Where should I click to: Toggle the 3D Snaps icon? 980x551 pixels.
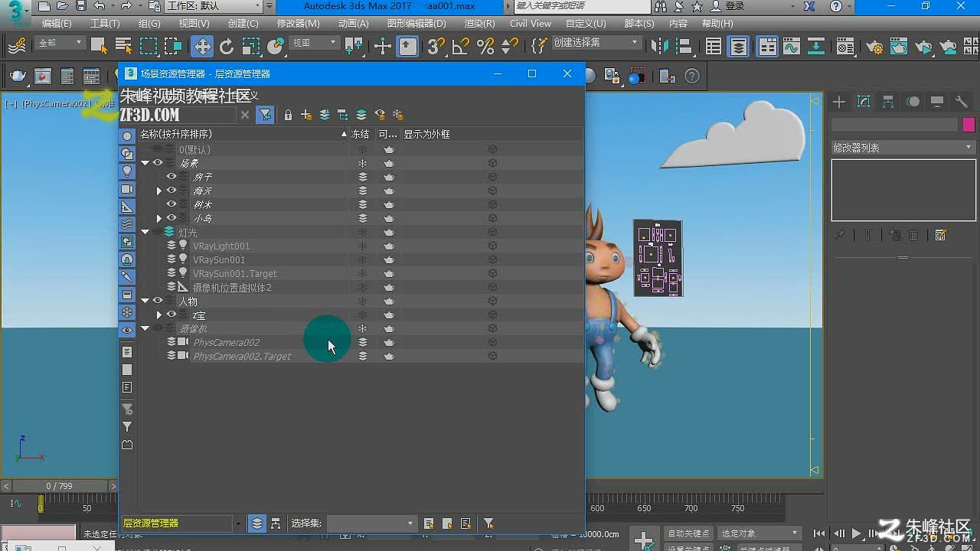click(436, 47)
